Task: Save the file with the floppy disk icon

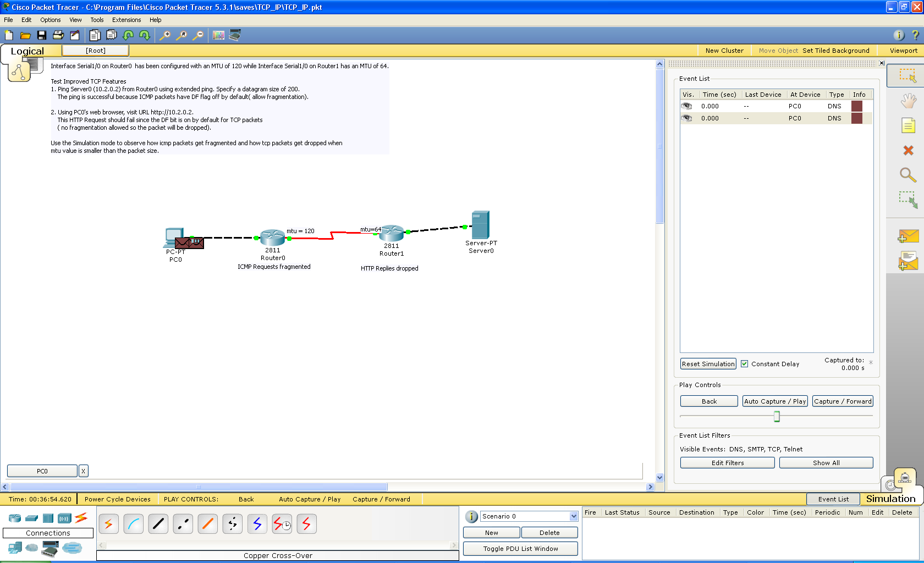Action: 42,35
